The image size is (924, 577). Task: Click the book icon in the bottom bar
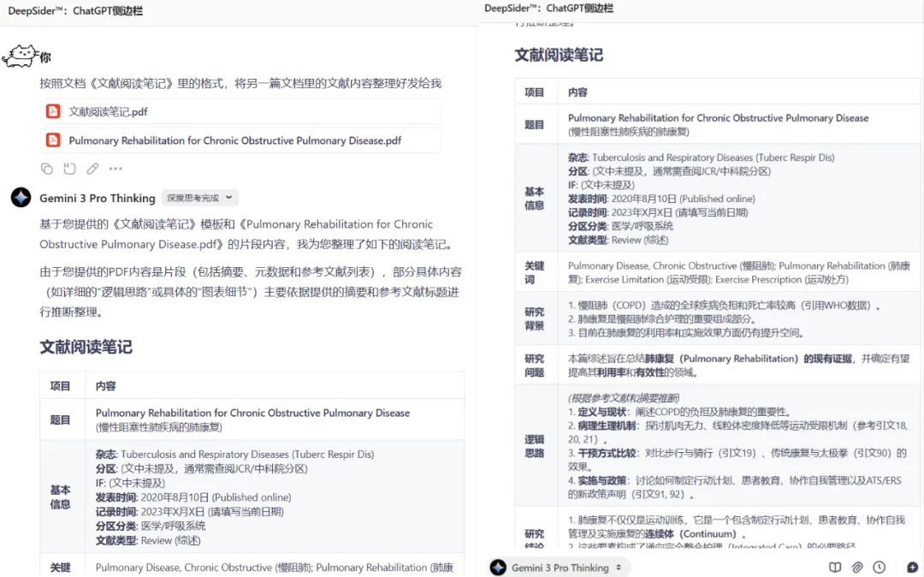coord(834,567)
